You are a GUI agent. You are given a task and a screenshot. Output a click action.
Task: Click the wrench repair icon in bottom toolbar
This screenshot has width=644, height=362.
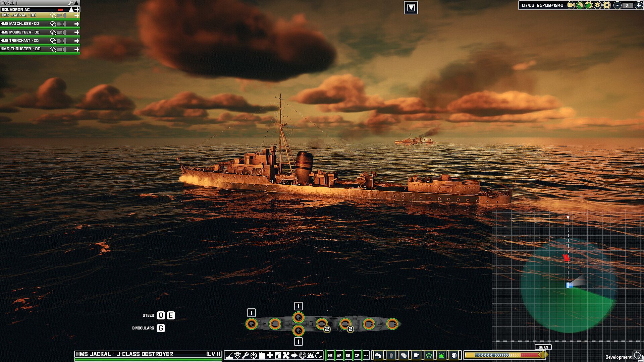click(x=246, y=355)
